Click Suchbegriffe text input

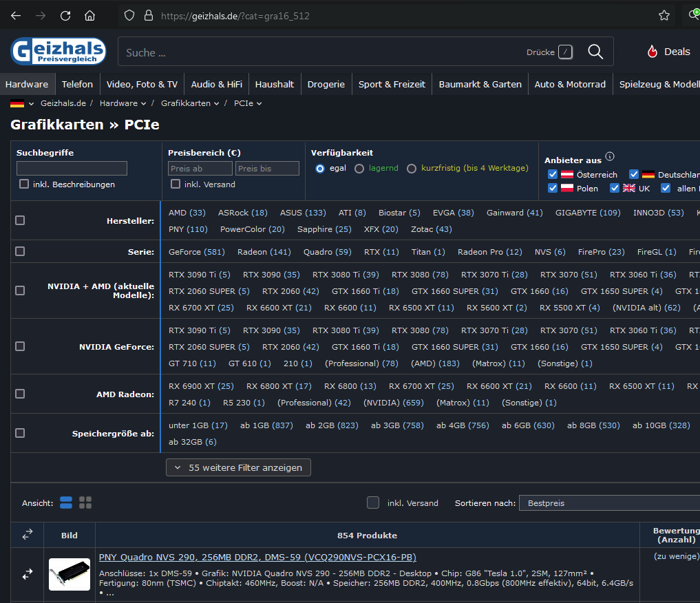point(72,168)
